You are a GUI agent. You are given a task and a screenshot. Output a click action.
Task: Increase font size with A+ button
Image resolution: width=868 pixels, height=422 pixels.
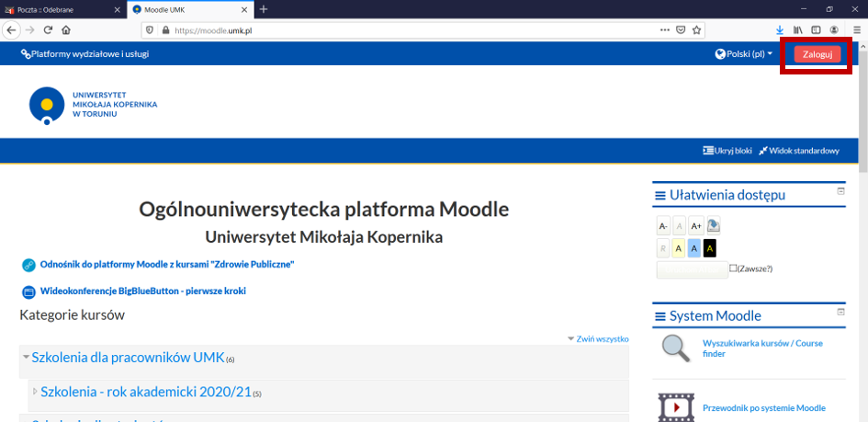pyautogui.click(x=696, y=226)
